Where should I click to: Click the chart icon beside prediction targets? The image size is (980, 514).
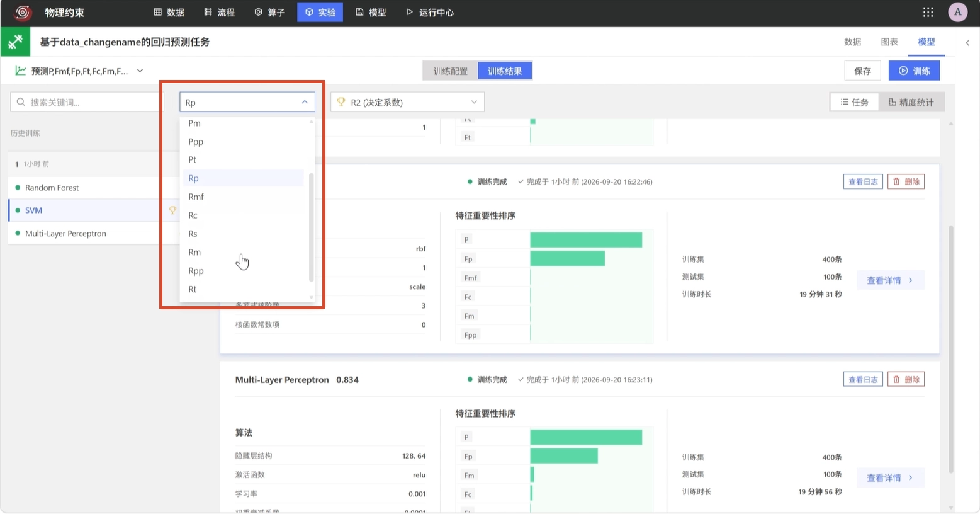[x=21, y=71]
